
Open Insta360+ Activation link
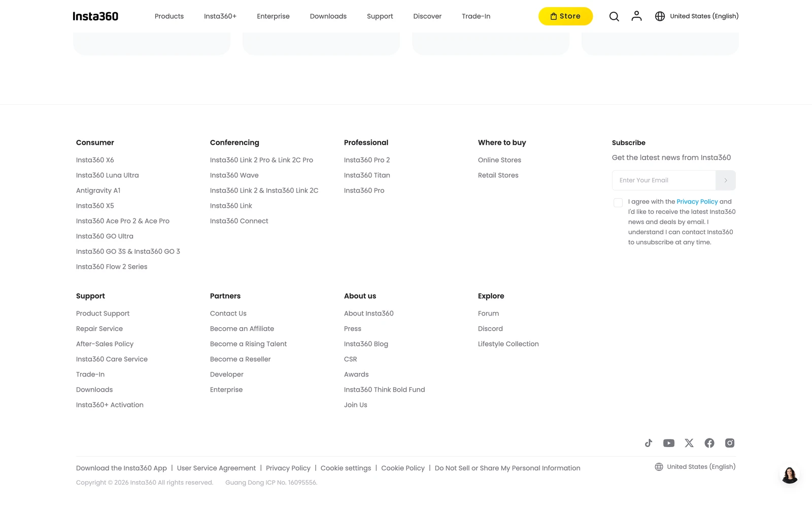click(110, 405)
